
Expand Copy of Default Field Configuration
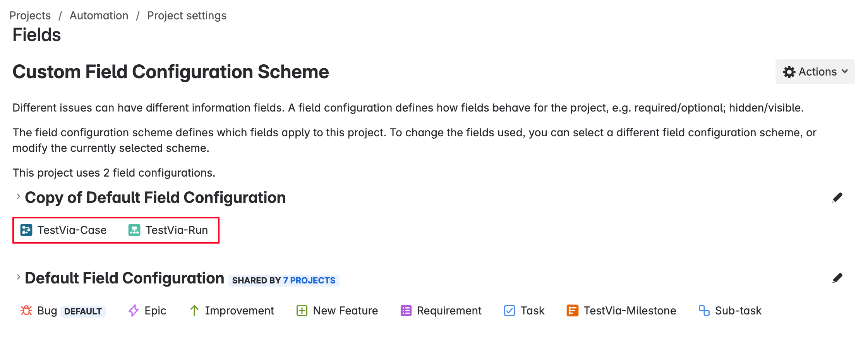(18, 197)
